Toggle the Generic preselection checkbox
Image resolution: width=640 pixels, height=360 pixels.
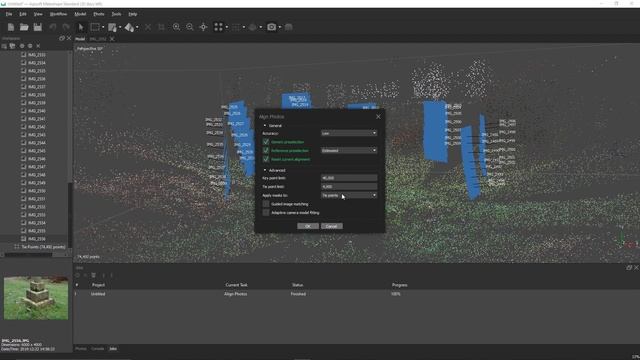266,142
